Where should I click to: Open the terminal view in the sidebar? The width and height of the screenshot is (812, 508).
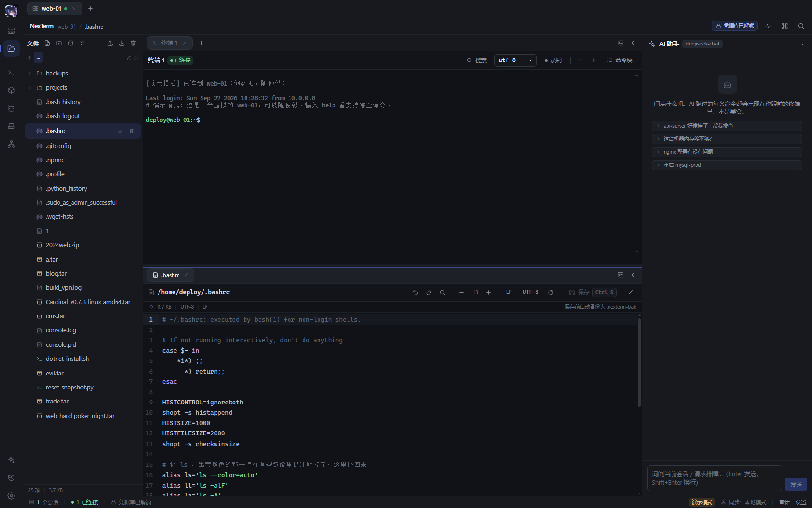11,73
